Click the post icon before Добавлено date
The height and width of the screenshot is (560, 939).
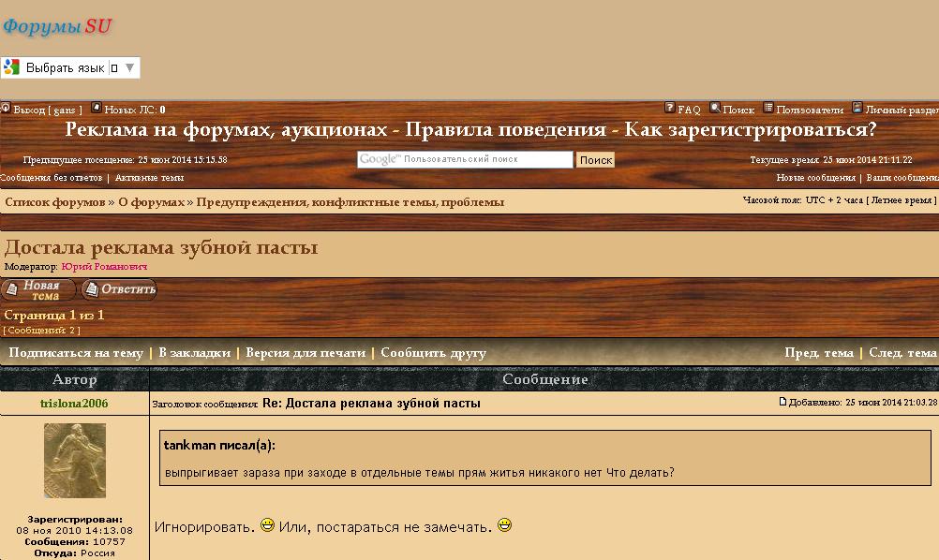(783, 403)
